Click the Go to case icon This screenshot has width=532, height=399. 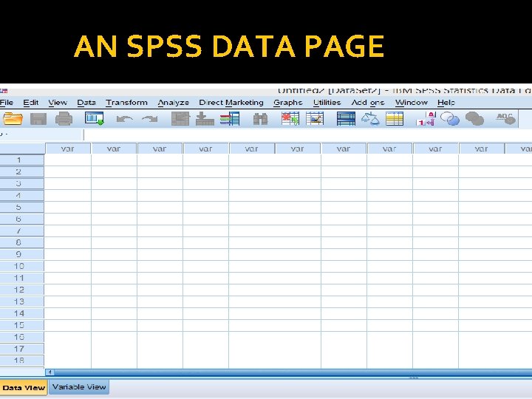coord(180,119)
